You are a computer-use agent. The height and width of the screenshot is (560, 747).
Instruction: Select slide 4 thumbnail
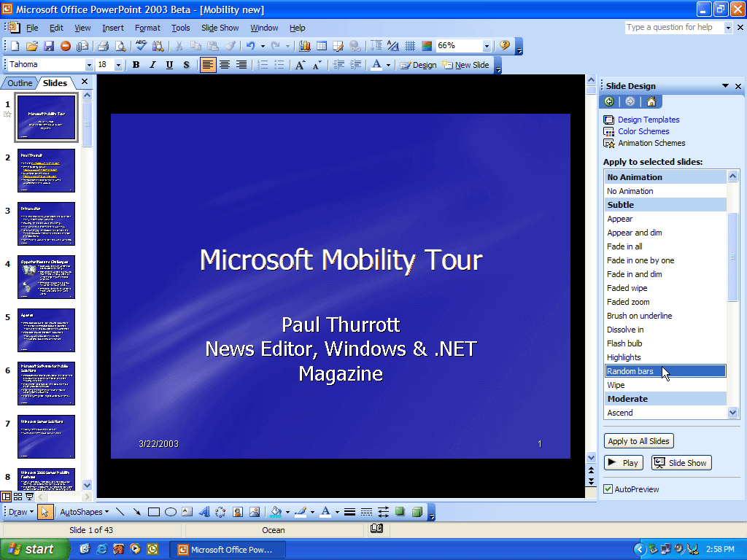(x=46, y=277)
